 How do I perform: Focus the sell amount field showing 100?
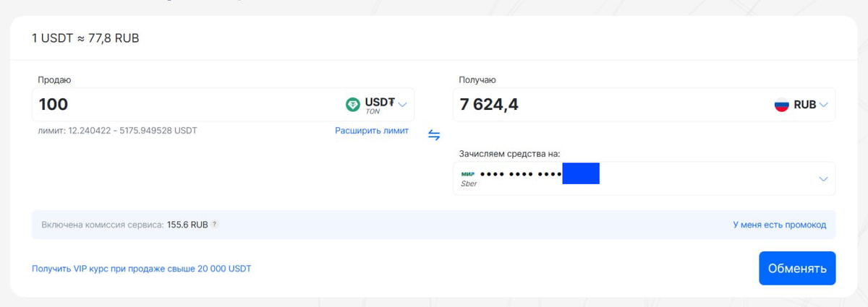pyautogui.click(x=181, y=105)
